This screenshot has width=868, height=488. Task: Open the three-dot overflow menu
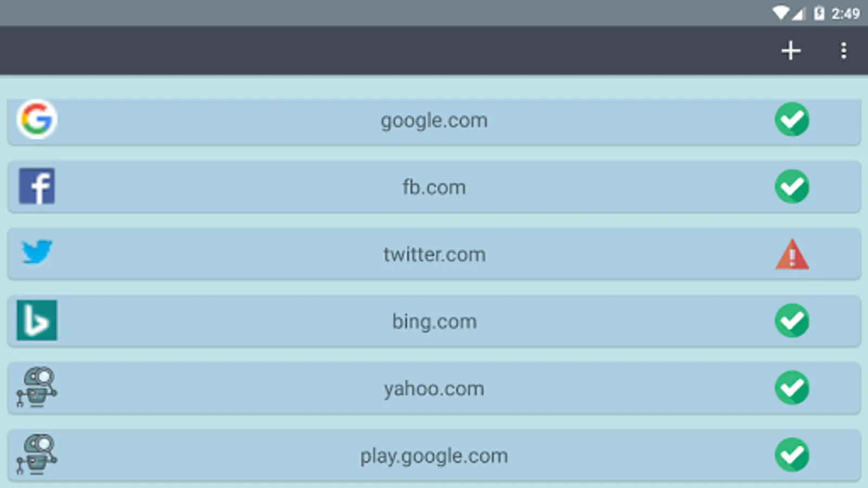click(x=843, y=50)
